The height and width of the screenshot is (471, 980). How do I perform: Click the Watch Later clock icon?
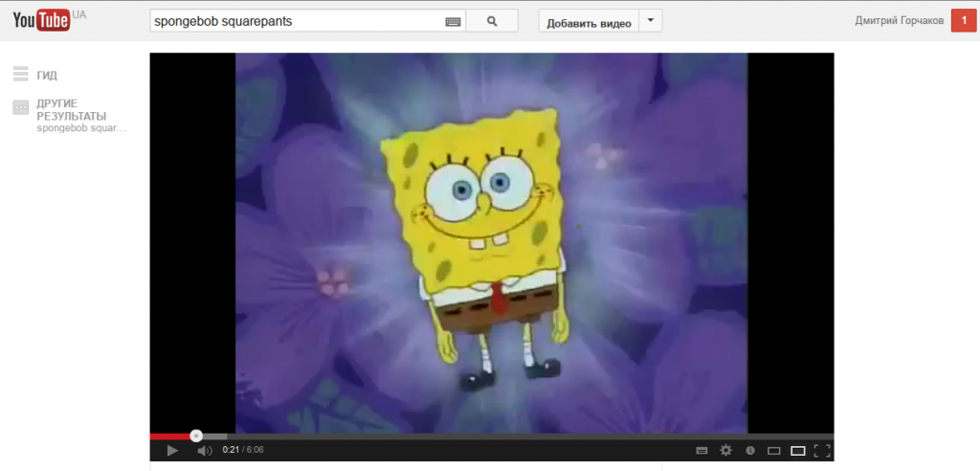coord(750,450)
